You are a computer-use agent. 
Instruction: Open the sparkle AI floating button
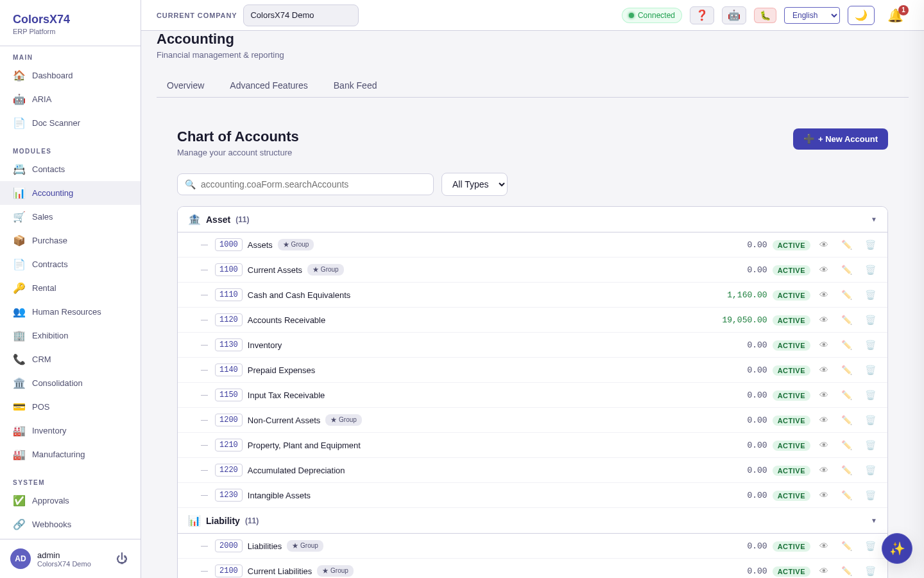pyautogui.click(x=897, y=548)
